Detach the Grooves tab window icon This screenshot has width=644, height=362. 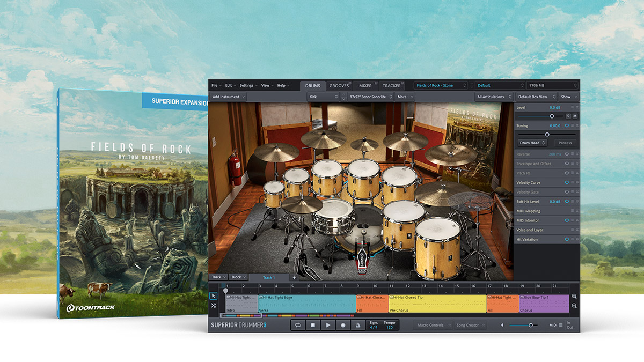(349, 83)
